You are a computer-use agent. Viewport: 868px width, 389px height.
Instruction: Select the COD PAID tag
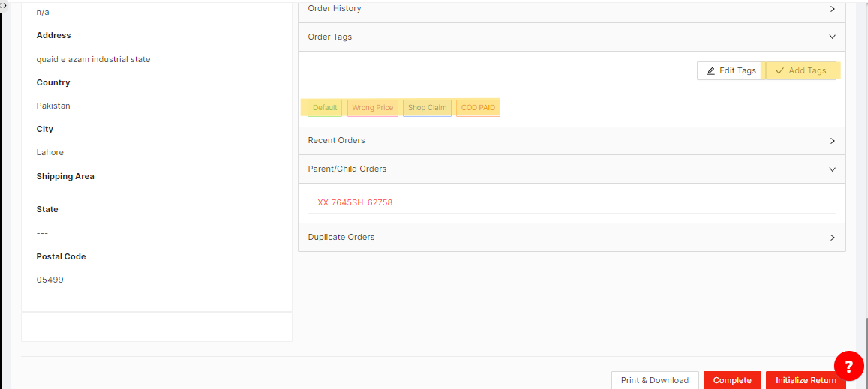[x=478, y=108]
